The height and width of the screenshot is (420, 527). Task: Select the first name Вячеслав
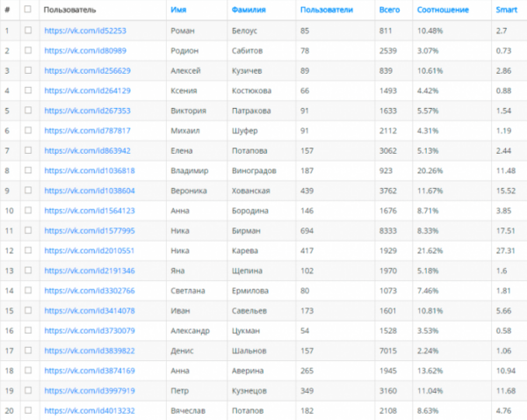pyautogui.click(x=188, y=411)
